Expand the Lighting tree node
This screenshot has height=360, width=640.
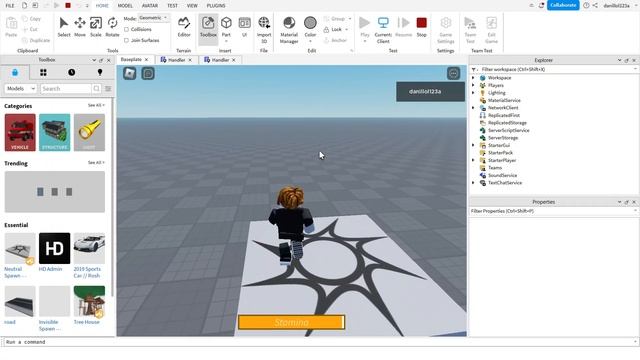[x=473, y=93]
